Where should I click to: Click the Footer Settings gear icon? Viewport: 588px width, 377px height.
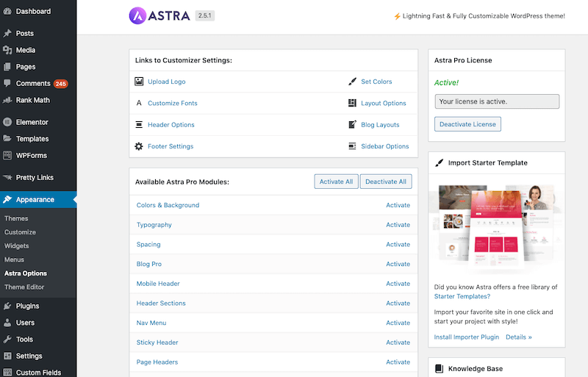point(139,146)
